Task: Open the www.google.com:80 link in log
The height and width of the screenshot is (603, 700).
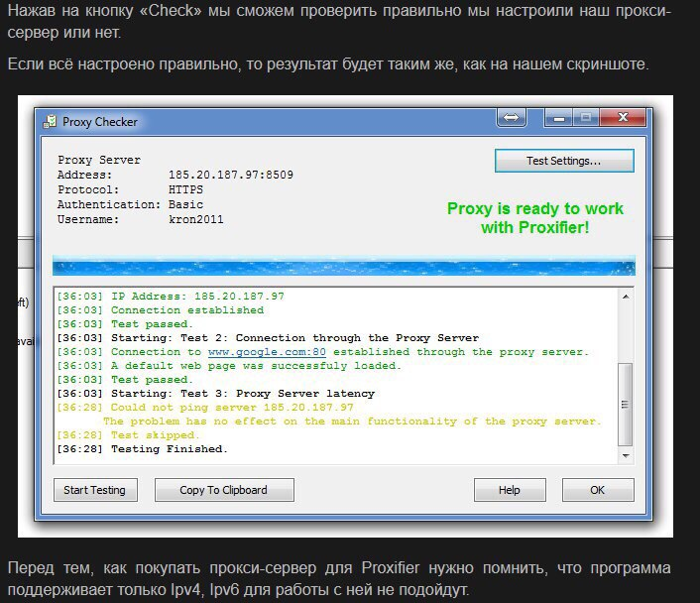Action: 267,352
